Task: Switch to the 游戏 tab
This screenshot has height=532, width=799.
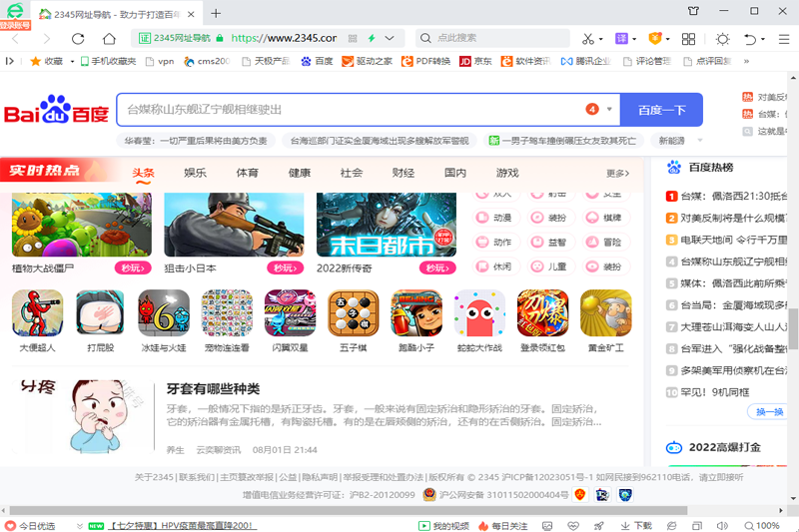Action: pos(507,173)
